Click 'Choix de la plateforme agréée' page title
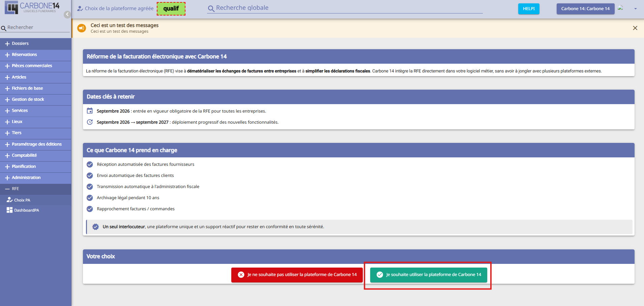Viewport: 644px width, 306px height. click(119, 8)
